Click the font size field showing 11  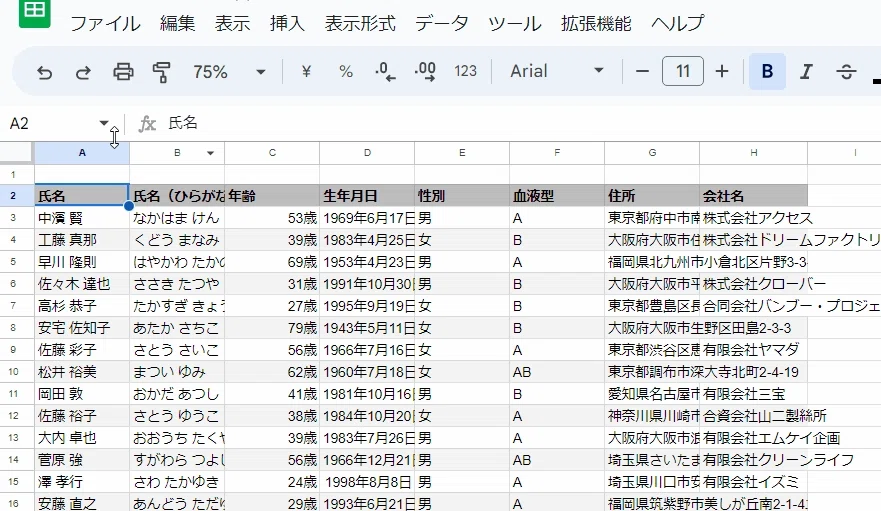pos(683,71)
